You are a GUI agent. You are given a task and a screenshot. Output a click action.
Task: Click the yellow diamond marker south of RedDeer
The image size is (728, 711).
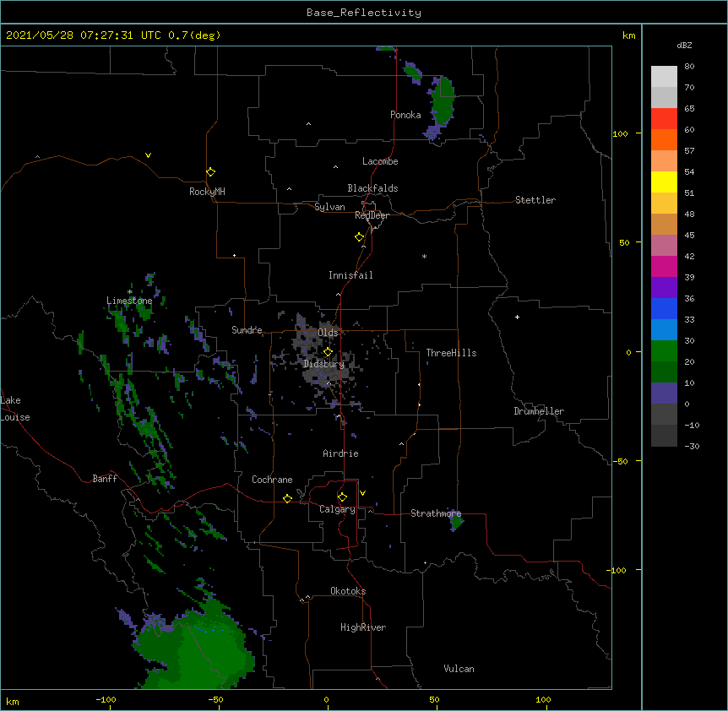359,236
